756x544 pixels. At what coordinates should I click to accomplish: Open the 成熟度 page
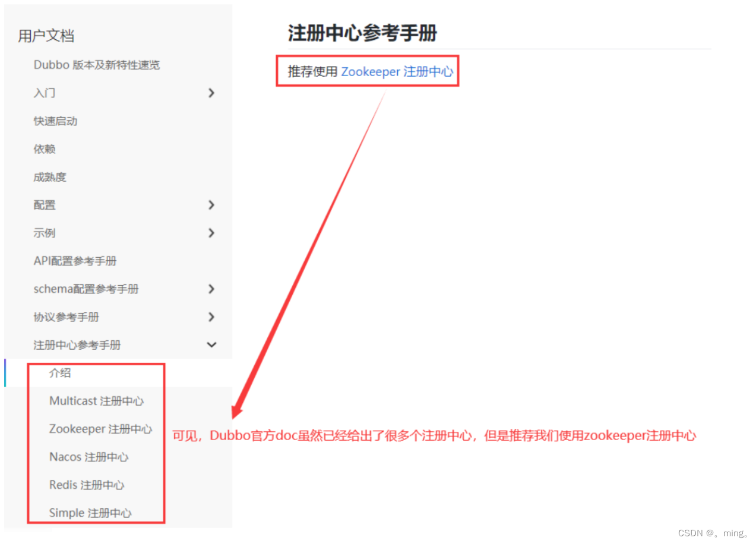pos(50,177)
